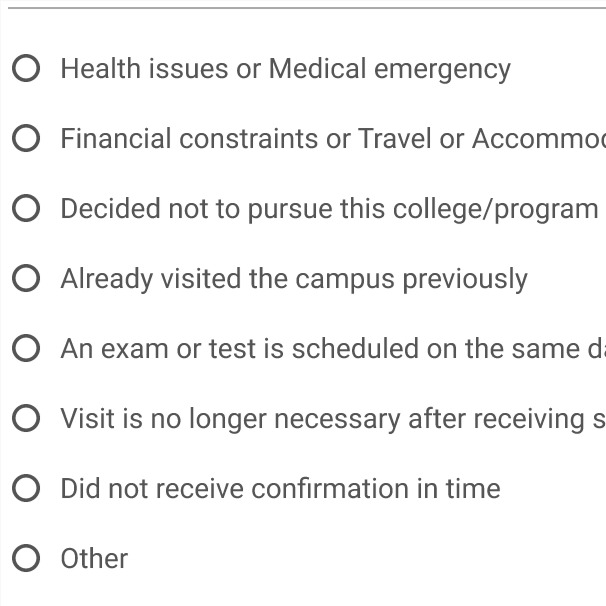Select Decided not to pursue this college/program radio
This screenshot has width=606, height=606.
pos(28,209)
